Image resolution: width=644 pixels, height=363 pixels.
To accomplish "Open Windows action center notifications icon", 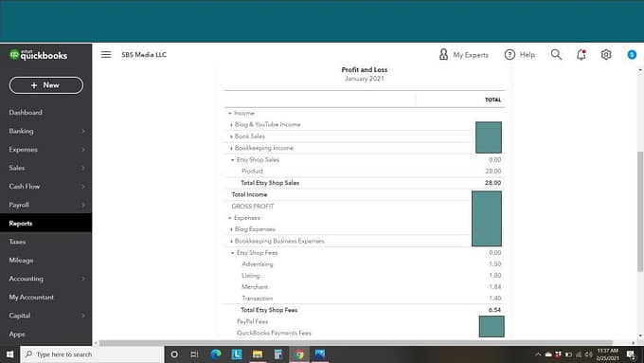I will coord(631,354).
